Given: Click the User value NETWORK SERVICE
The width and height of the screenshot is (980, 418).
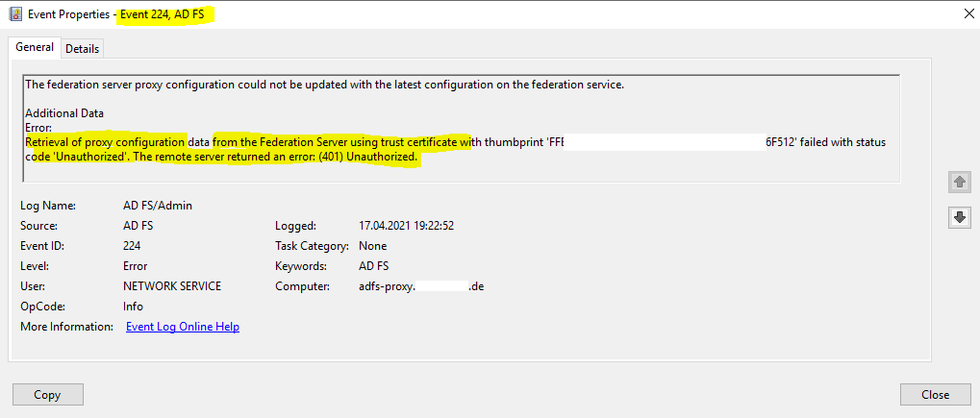Looking at the screenshot, I should coord(172,286).
